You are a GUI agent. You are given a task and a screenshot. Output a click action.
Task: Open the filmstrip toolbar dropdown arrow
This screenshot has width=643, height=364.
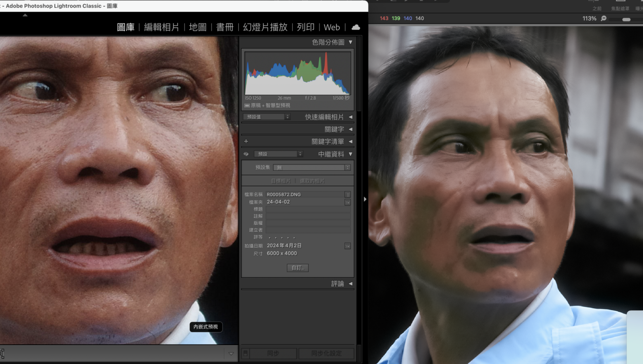[x=231, y=354]
